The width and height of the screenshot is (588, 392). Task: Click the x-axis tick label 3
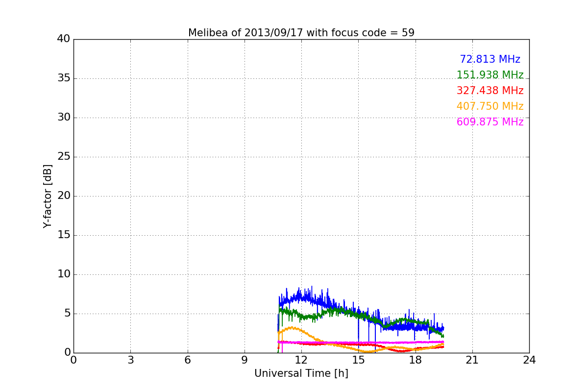(x=130, y=360)
